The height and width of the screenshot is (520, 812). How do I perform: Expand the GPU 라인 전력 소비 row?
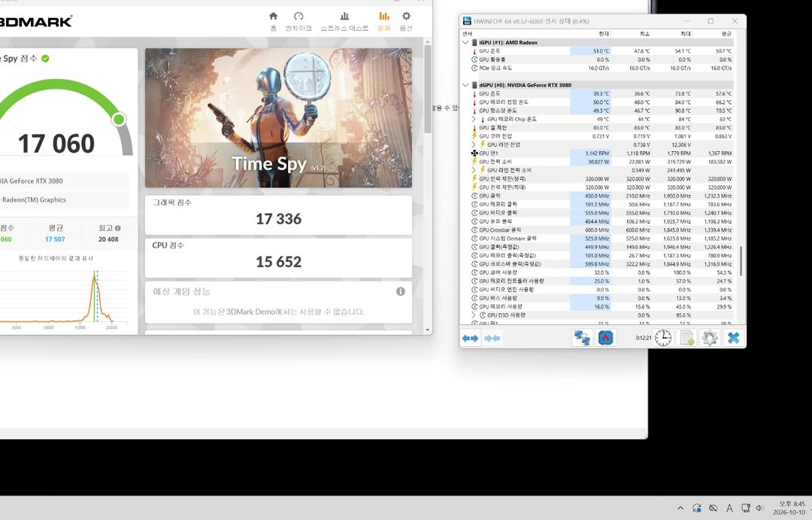pyautogui.click(x=474, y=170)
